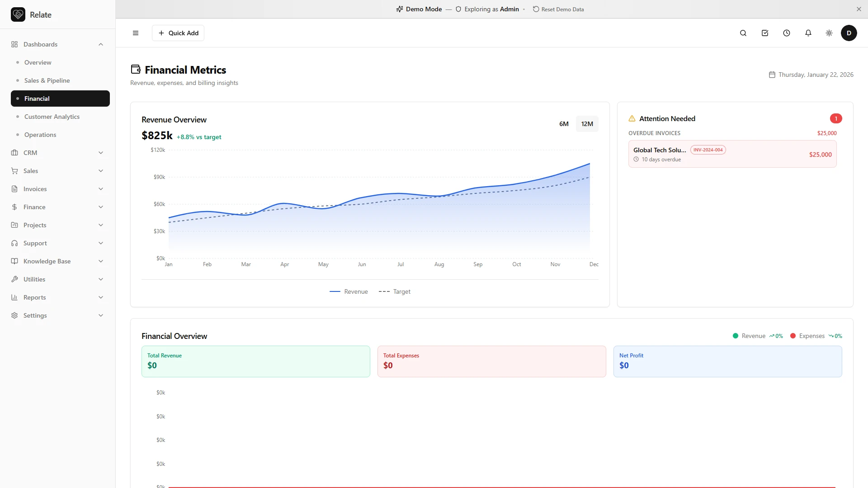Switch revenue chart to 6M
868x488 pixels.
click(564, 124)
